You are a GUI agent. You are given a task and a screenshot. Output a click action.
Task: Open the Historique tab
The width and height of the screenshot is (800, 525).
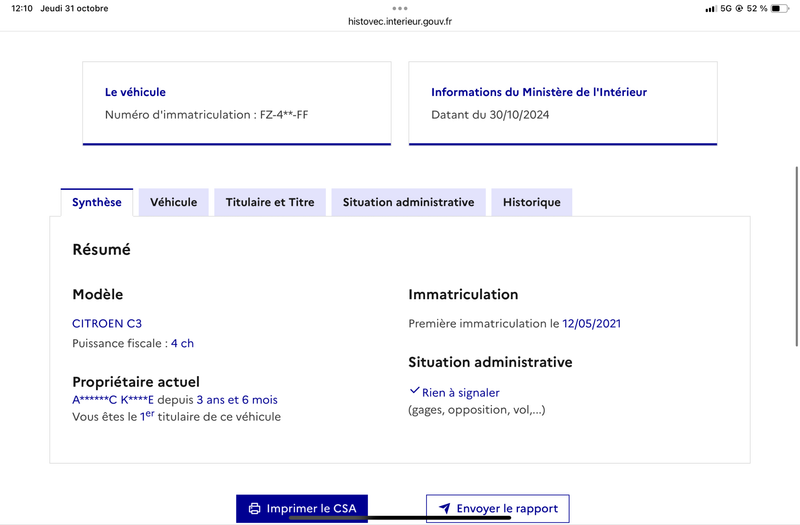[532, 203]
